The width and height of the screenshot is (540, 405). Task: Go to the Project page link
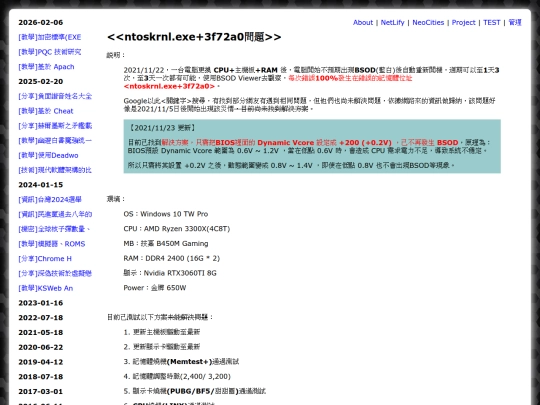point(464,22)
